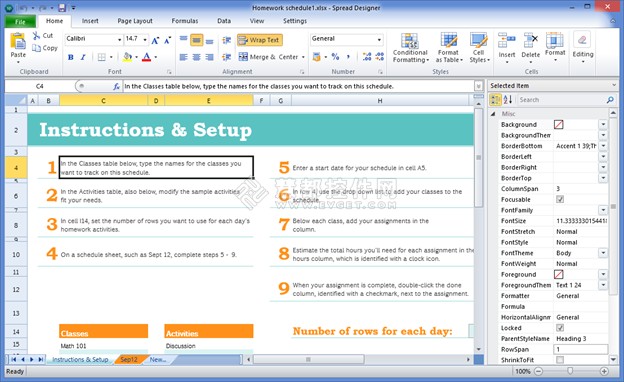
Task: Align text to middle vertically
Action: tap(197, 40)
